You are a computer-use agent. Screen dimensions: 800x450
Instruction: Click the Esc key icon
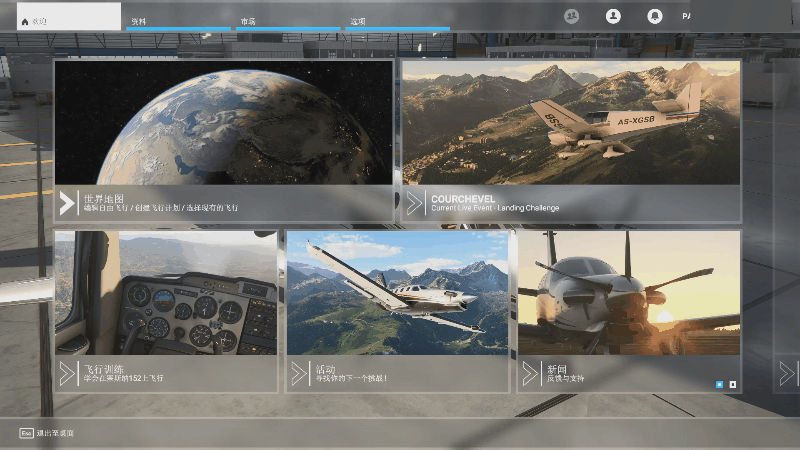(x=27, y=433)
